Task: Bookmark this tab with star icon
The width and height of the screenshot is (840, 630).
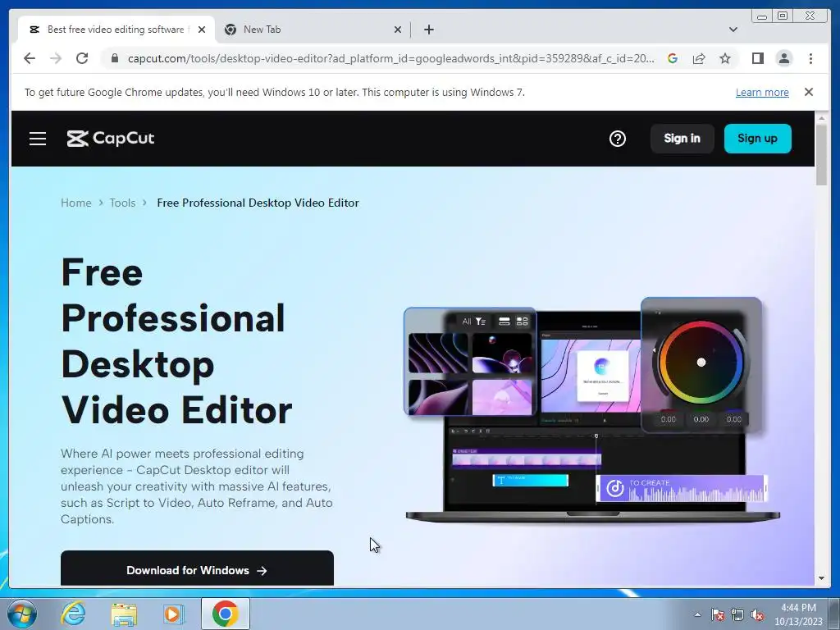Action: [x=725, y=58]
